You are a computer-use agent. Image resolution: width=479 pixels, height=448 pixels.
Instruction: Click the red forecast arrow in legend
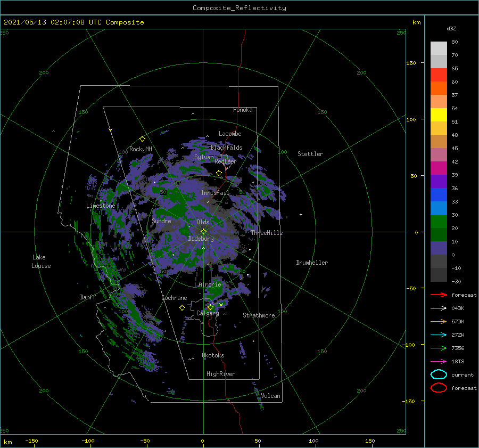[439, 295]
